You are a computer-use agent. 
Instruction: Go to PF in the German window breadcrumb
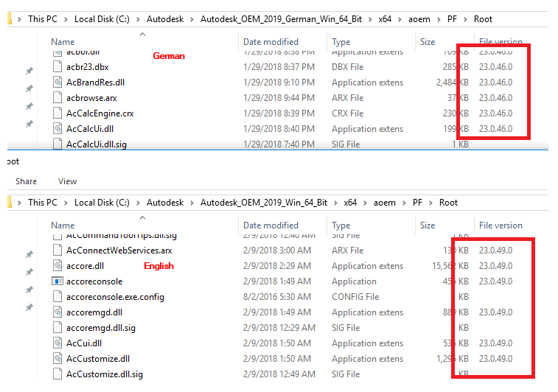coord(452,19)
